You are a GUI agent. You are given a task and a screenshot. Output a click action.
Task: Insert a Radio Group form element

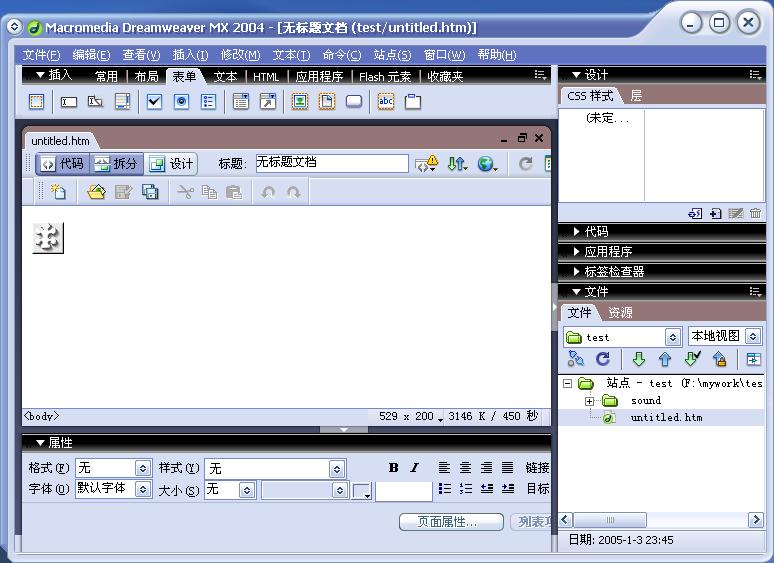click(208, 102)
